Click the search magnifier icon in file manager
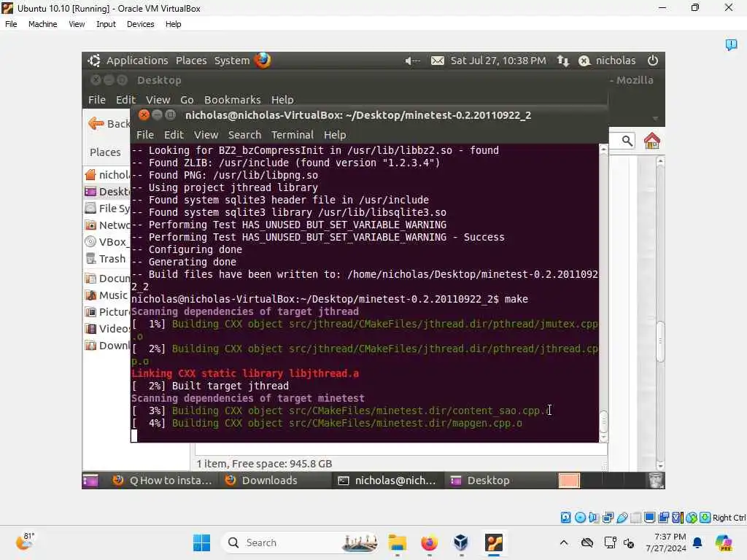 [627, 141]
